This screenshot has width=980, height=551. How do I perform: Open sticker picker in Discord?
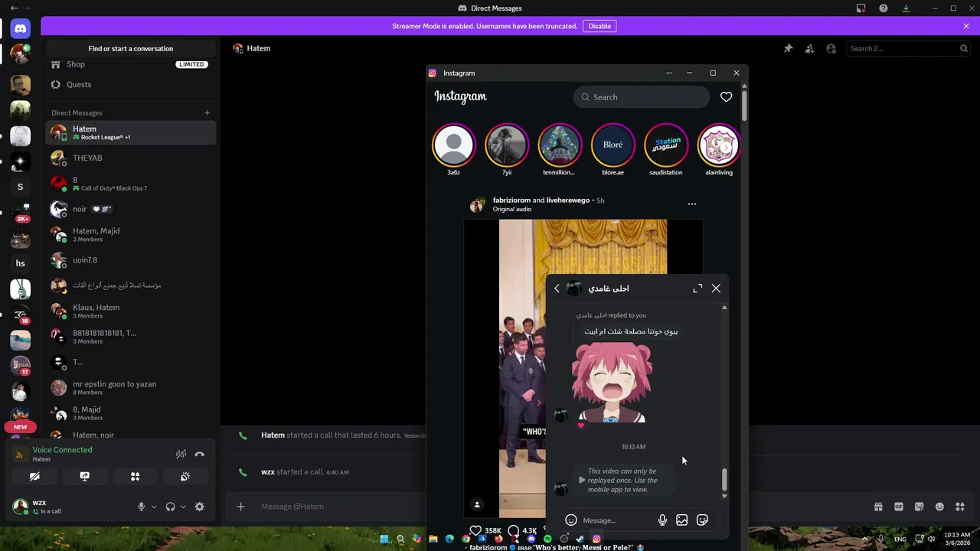(x=920, y=507)
